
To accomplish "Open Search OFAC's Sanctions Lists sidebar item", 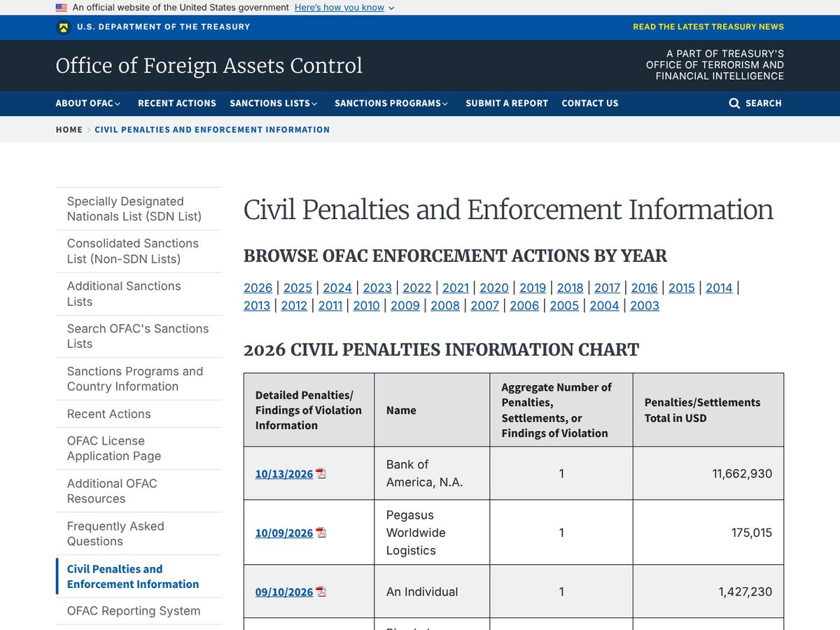I will point(139,336).
